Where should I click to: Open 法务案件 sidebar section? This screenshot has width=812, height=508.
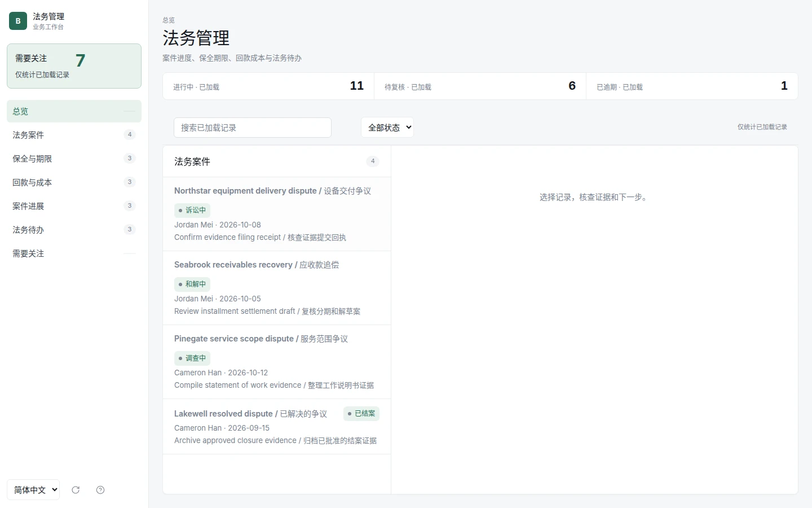[74, 135]
